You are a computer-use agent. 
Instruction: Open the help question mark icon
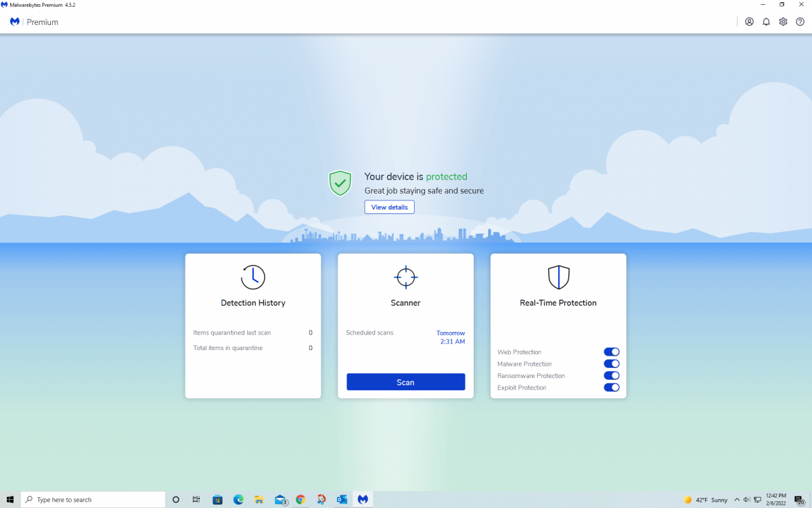(800, 22)
